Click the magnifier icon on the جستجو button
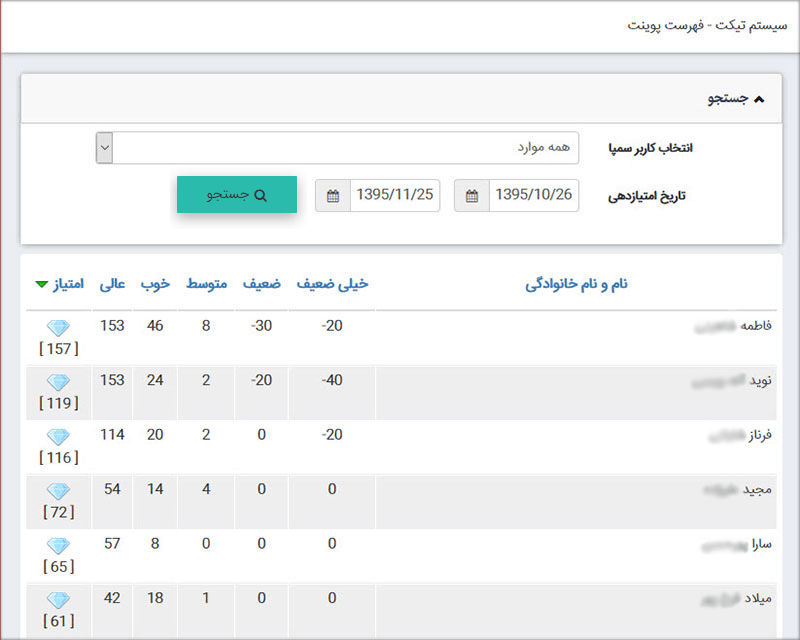Screen dimensions: 800x640 coord(262,194)
